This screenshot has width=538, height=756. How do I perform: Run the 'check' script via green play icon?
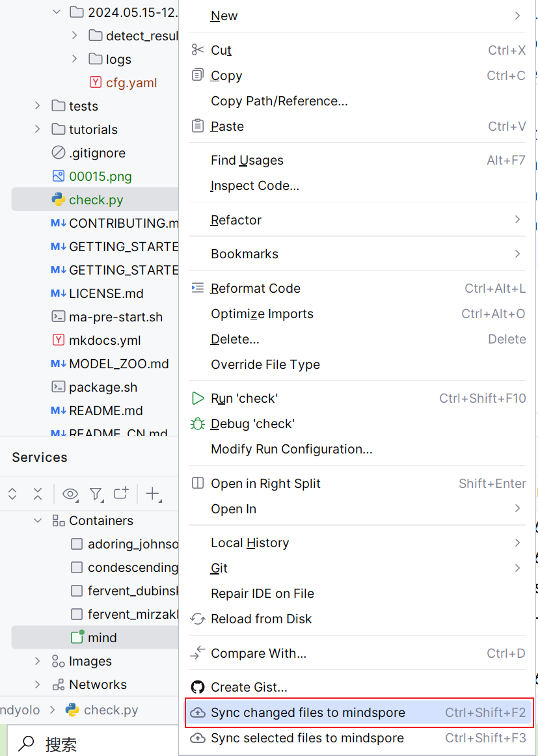pos(197,398)
